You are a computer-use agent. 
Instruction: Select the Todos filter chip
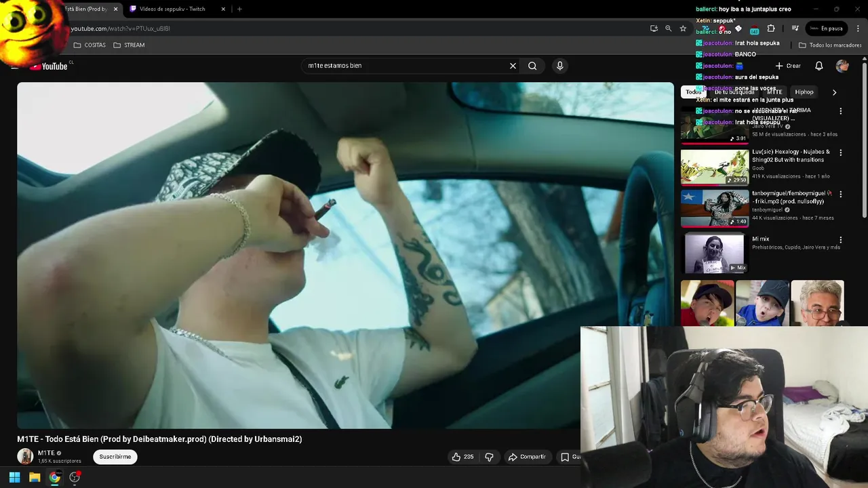tap(692, 92)
